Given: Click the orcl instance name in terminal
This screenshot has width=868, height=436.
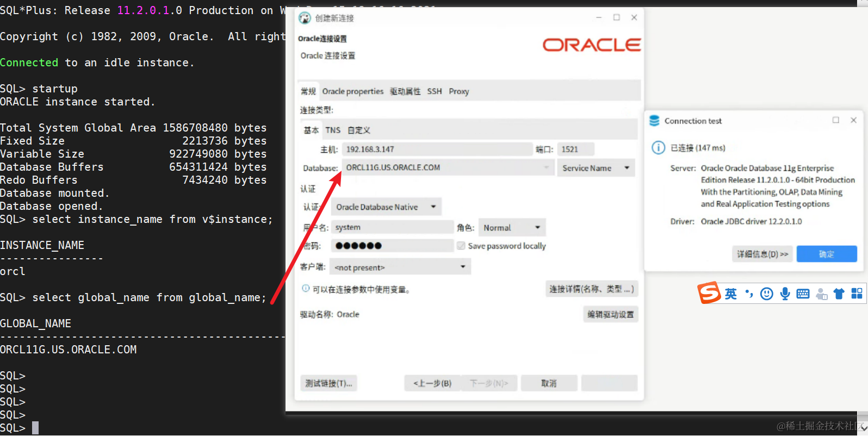Looking at the screenshot, I should point(13,271).
